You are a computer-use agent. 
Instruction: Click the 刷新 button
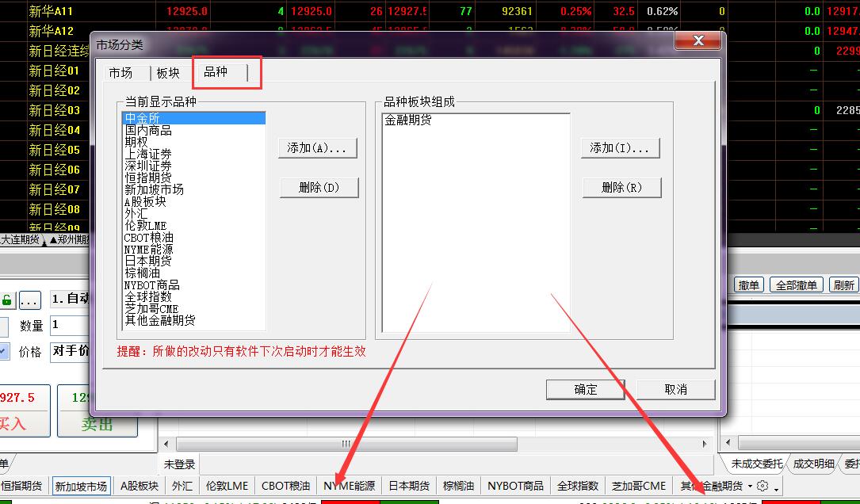[x=843, y=285]
